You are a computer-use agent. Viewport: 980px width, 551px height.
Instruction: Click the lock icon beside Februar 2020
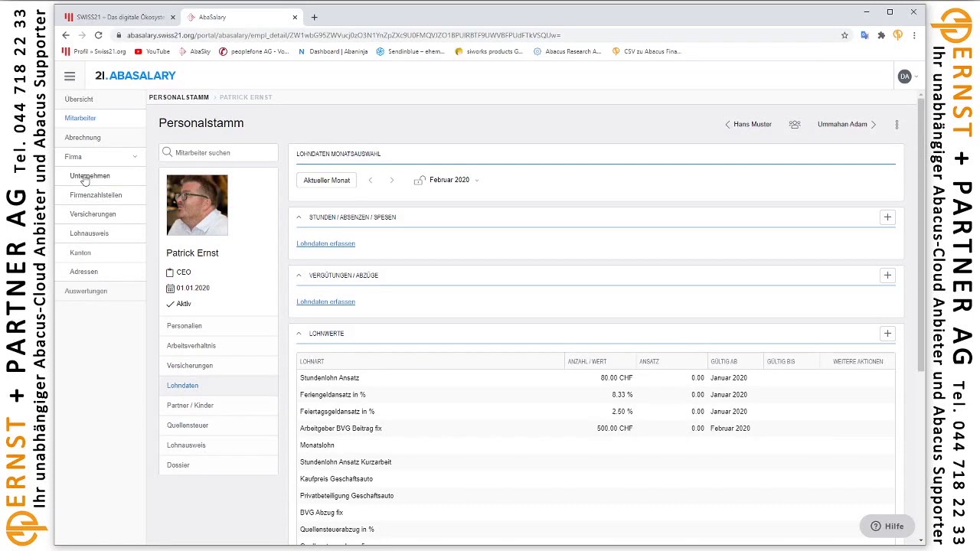pyautogui.click(x=419, y=181)
